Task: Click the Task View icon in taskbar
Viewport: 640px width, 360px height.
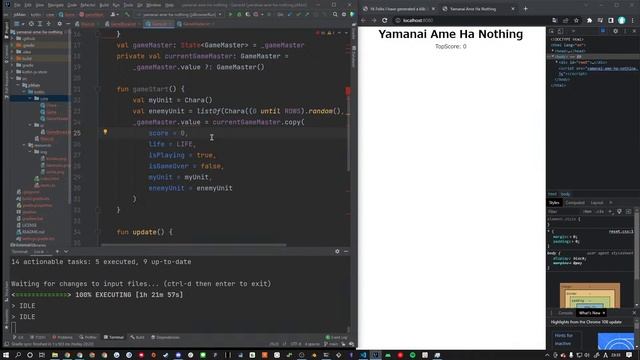Action: pyautogui.click(x=42, y=355)
